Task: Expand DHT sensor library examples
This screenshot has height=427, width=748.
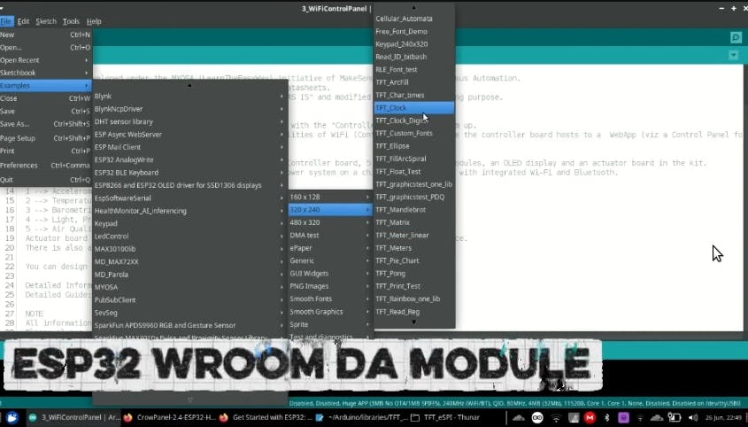Action: click(190, 122)
